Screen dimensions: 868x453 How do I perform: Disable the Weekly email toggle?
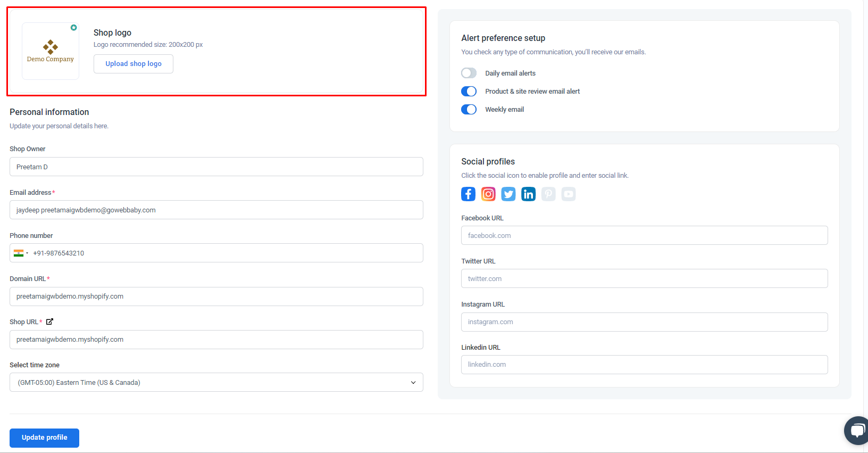pyautogui.click(x=469, y=109)
